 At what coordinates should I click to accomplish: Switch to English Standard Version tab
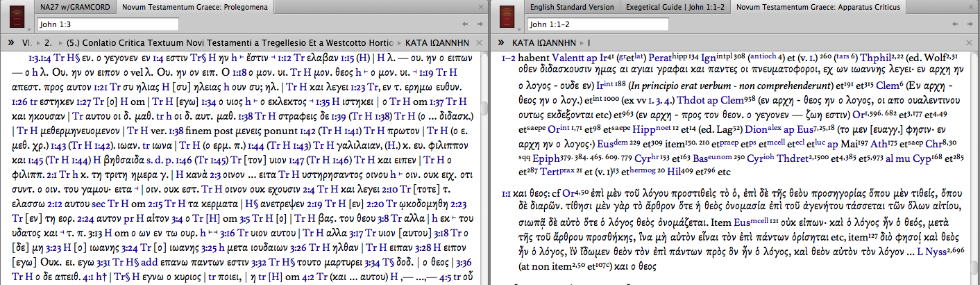[x=572, y=6]
